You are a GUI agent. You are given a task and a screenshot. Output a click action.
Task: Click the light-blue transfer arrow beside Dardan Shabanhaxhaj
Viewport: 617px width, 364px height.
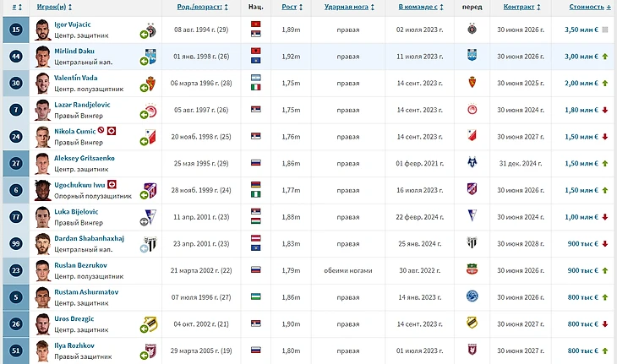tap(145, 248)
